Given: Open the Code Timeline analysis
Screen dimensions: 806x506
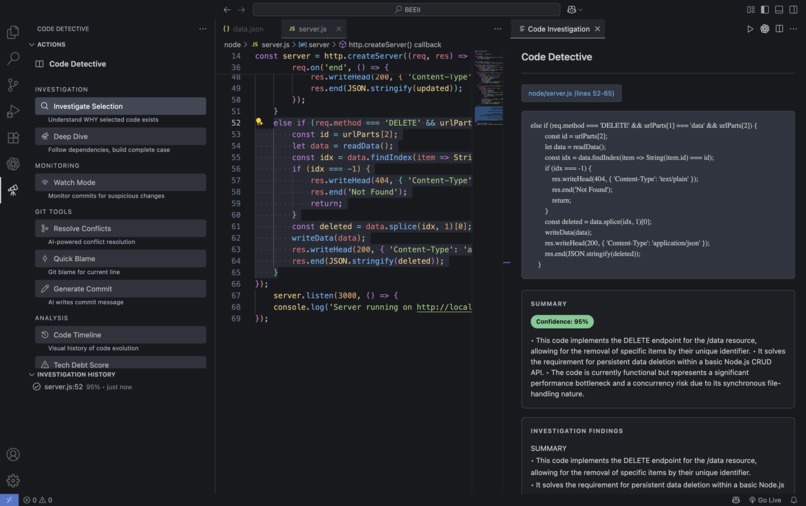Looking at the screenshot, I should (120, 334).
